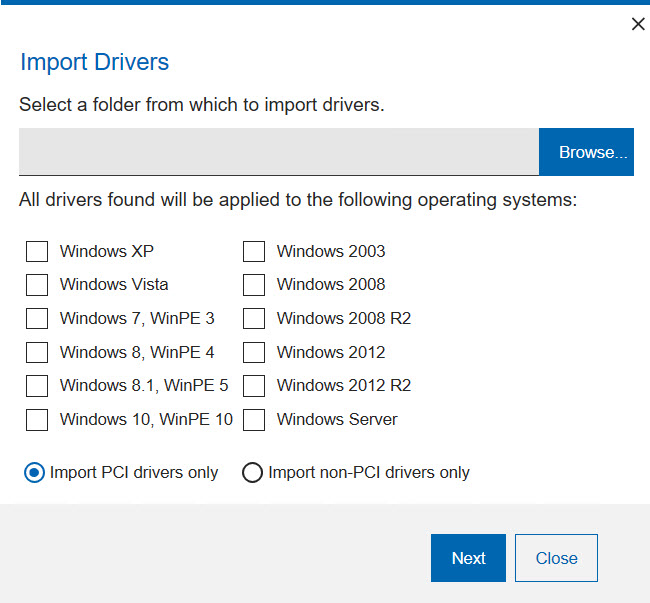Viewport: 650px width, 603px height.
Task: Choose Import non-PCI drivers only radio
Action: 253,473
